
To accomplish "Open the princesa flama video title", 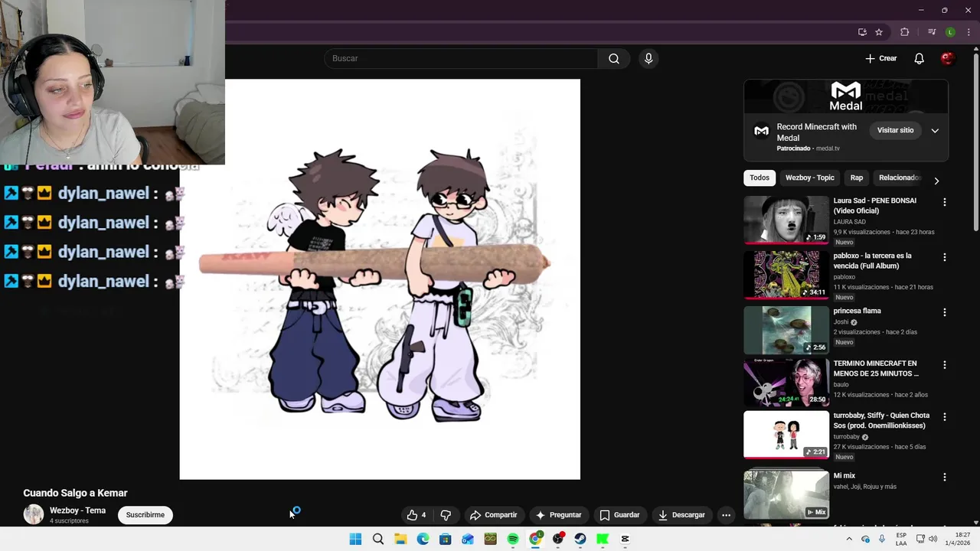I will click(x=857, y=311).
